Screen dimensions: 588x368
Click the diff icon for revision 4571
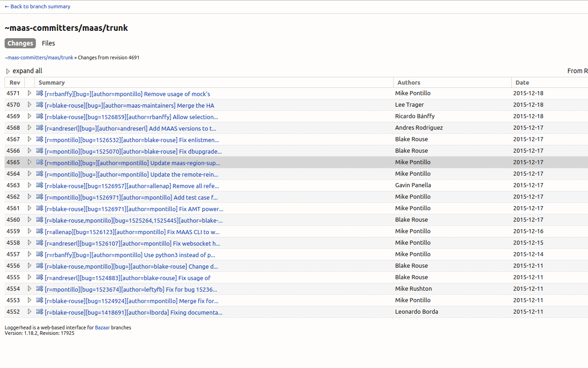(x=40, y=93)
